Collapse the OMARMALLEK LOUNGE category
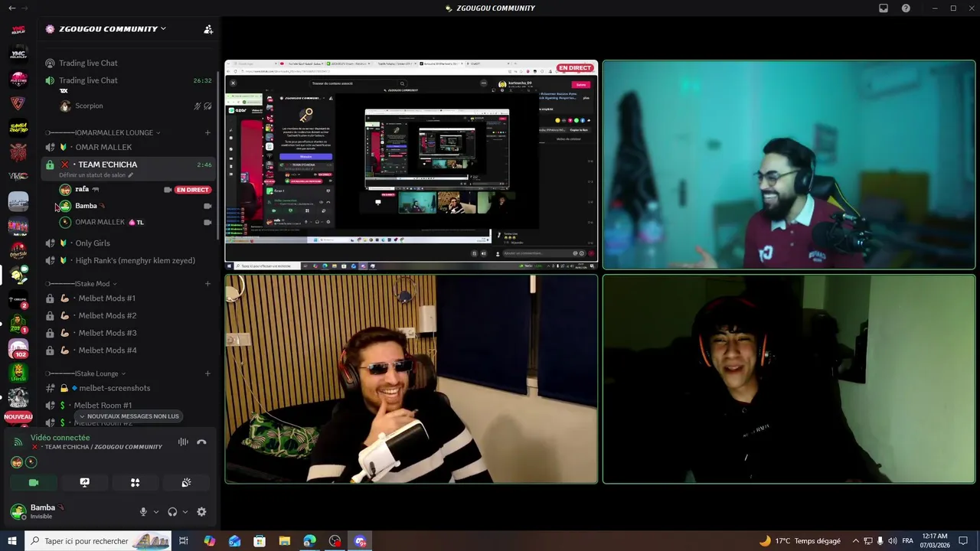The image size is (980, 551). point(103,132)
